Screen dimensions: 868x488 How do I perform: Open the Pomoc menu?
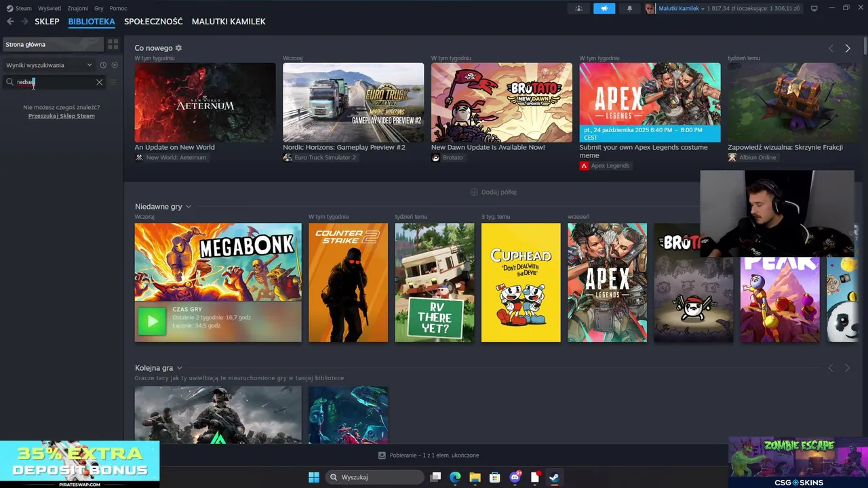pyautogui.click(x=118, y=8)
